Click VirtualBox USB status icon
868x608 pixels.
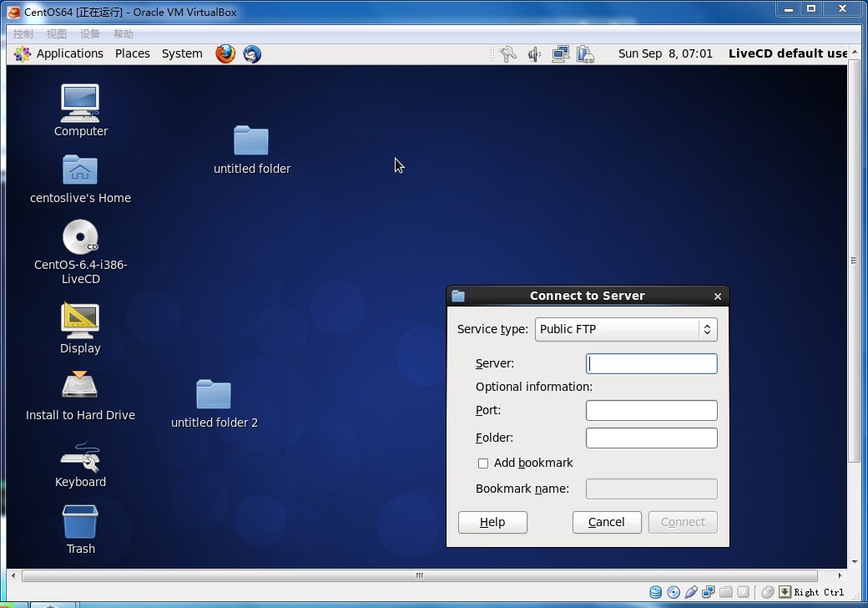click(x=691, y=592)
